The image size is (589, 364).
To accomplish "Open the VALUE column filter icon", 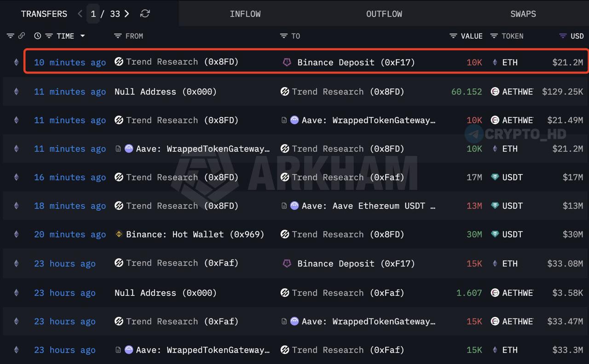I will click(x=453, y=36).
